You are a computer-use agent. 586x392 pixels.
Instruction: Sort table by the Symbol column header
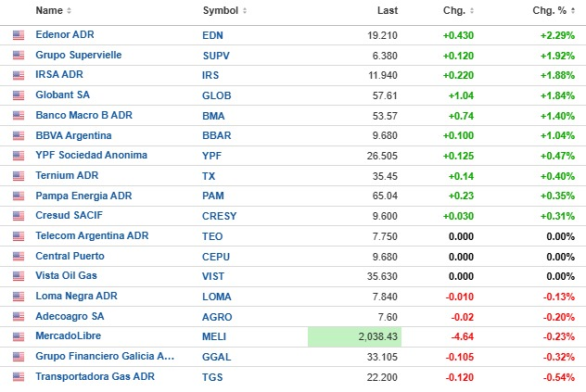click(224, 10)
